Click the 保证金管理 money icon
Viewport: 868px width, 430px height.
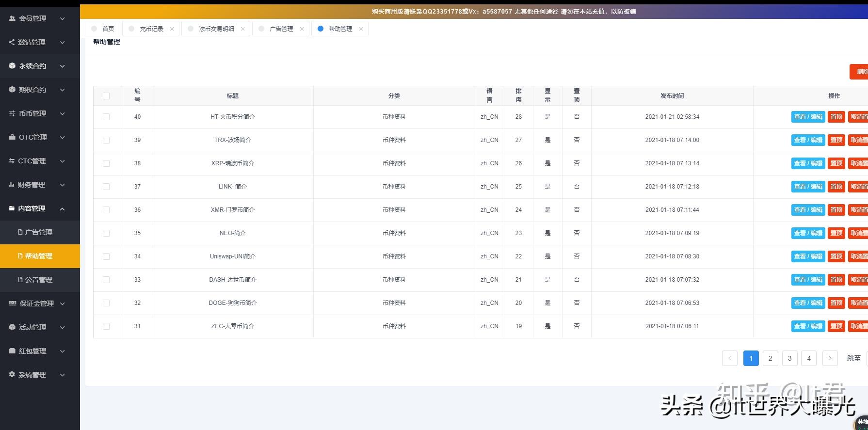[x=13, y=303]
